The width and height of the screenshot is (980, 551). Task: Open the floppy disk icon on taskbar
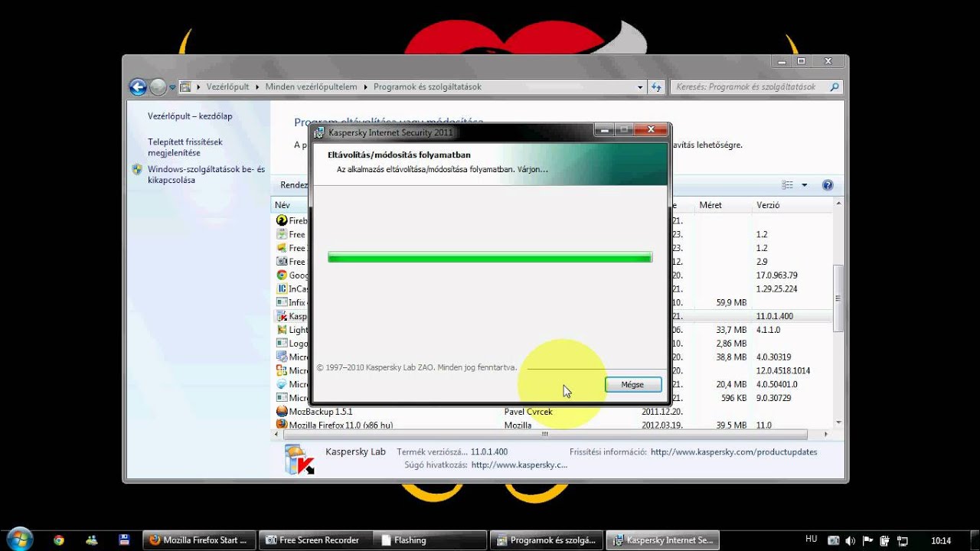pos(124,540)
